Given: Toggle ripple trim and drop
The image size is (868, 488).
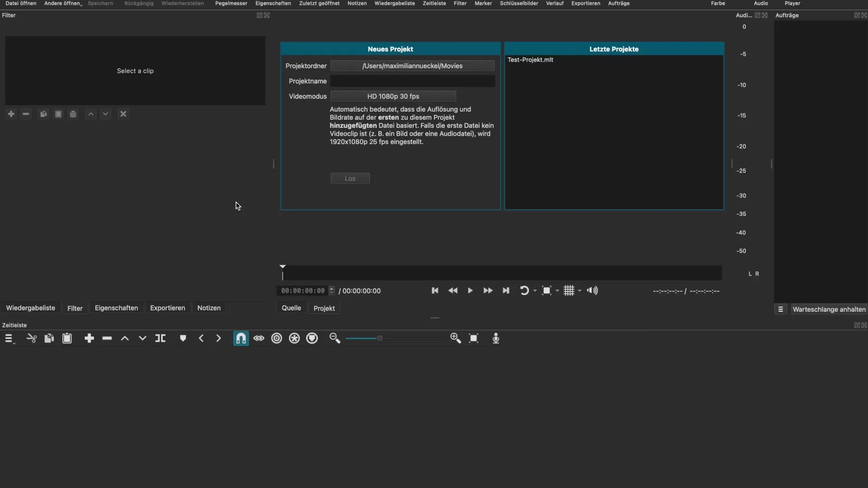Looking at the screenshot, I should tap(277, 338).
